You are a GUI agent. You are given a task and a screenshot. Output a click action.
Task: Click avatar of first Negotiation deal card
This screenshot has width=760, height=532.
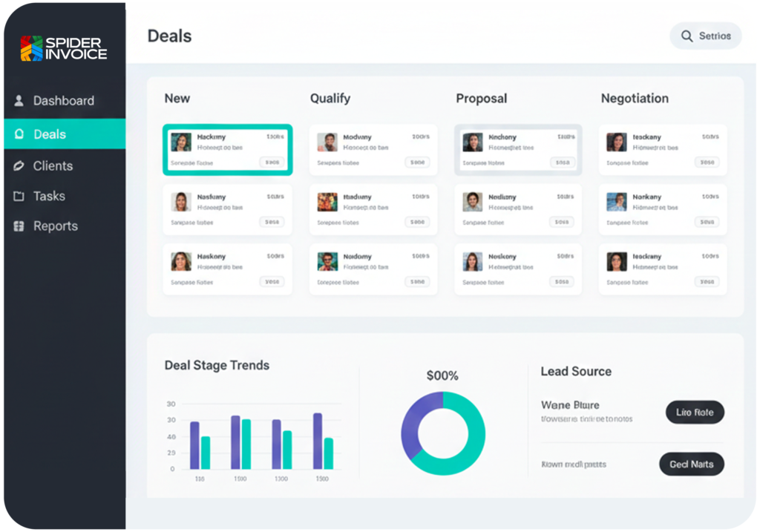coord(616,142)
